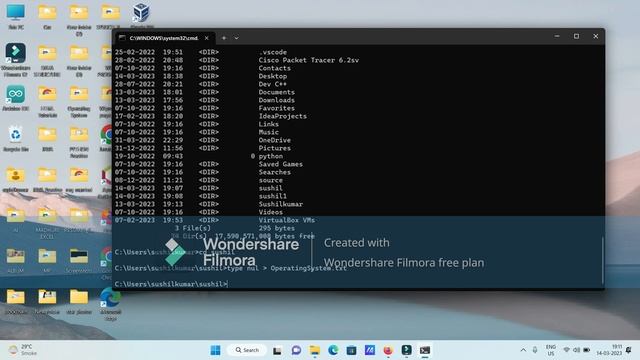
Task: Open the Wi-Fi network tray icon
Action: (567, 350)
